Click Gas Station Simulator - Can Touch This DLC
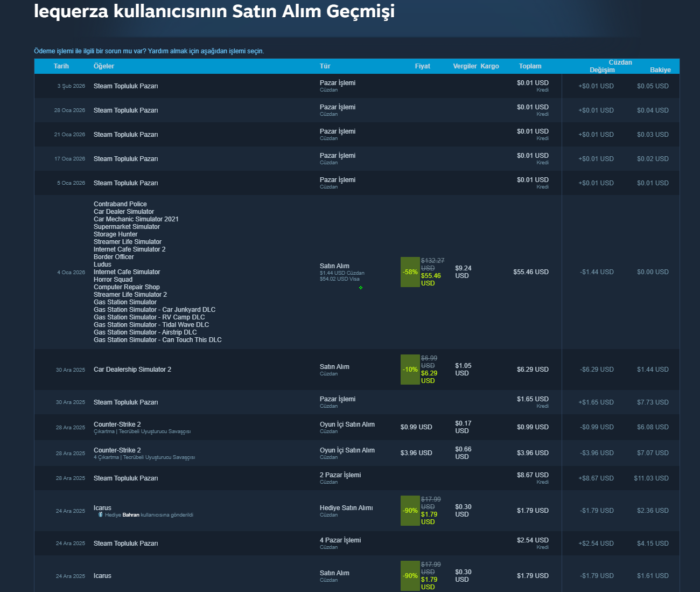The image size is (700, 592). tap(158, 340)
